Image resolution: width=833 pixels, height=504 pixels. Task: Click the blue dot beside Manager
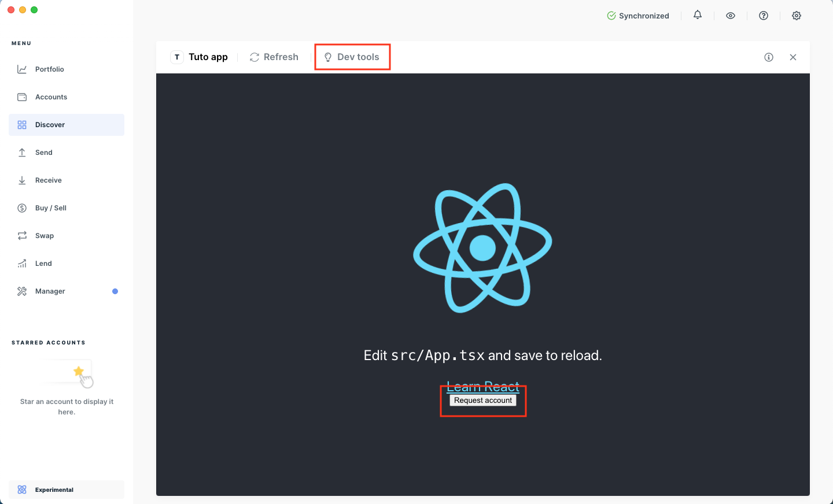coord(115,291)
